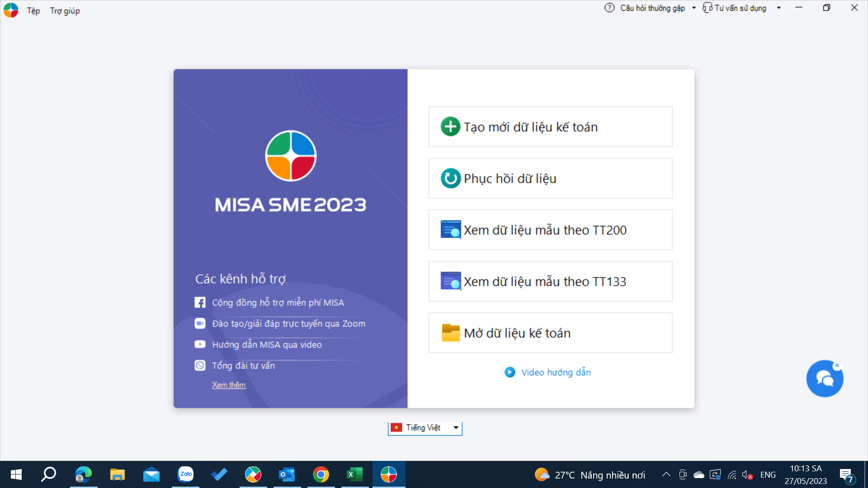Click the TT133 sample data icon

tap(451, 281)
